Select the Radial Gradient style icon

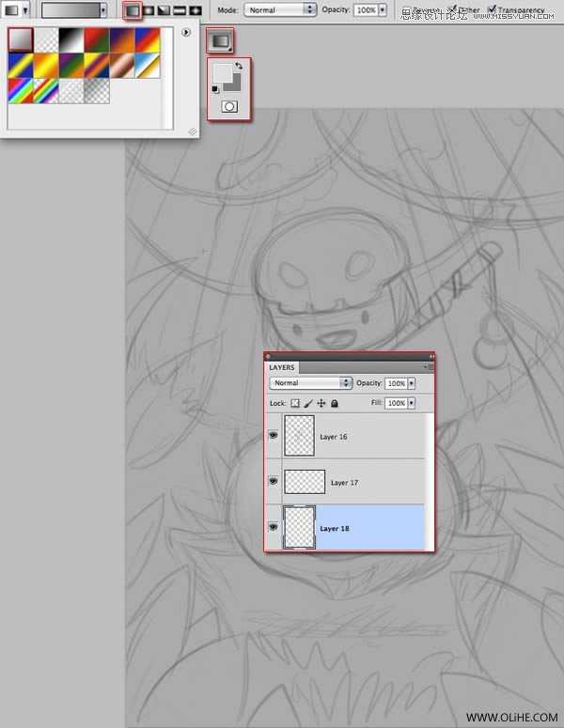148,10
